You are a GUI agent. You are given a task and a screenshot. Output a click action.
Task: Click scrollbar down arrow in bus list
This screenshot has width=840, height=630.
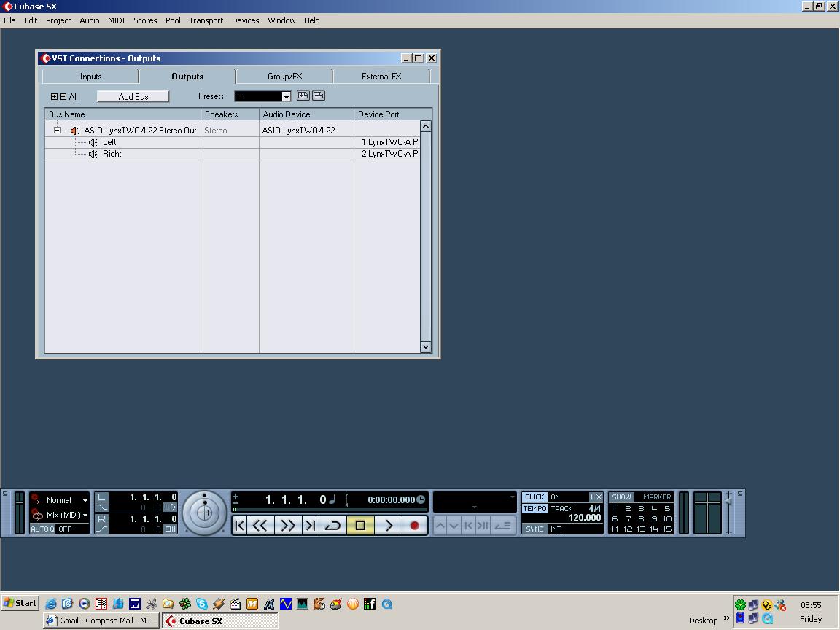click(x=426, y=346)
